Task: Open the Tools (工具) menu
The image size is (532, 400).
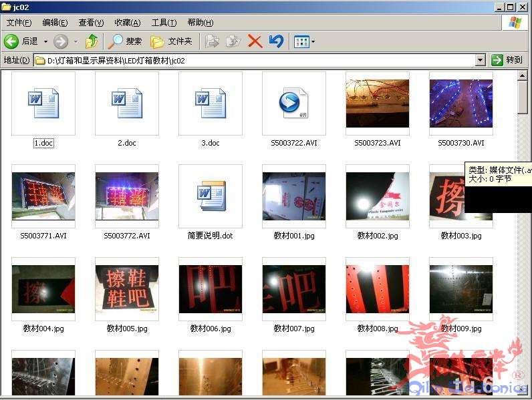Action: tap(164, 23)
